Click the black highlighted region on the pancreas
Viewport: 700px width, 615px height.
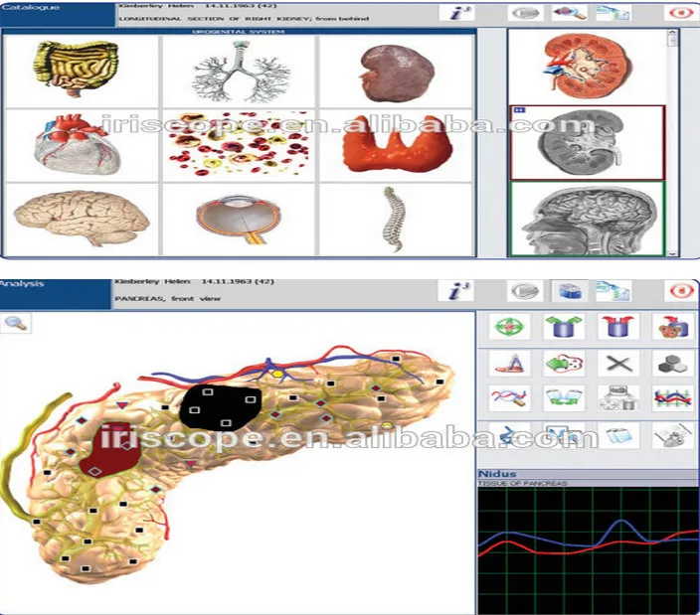click(220, 407)
